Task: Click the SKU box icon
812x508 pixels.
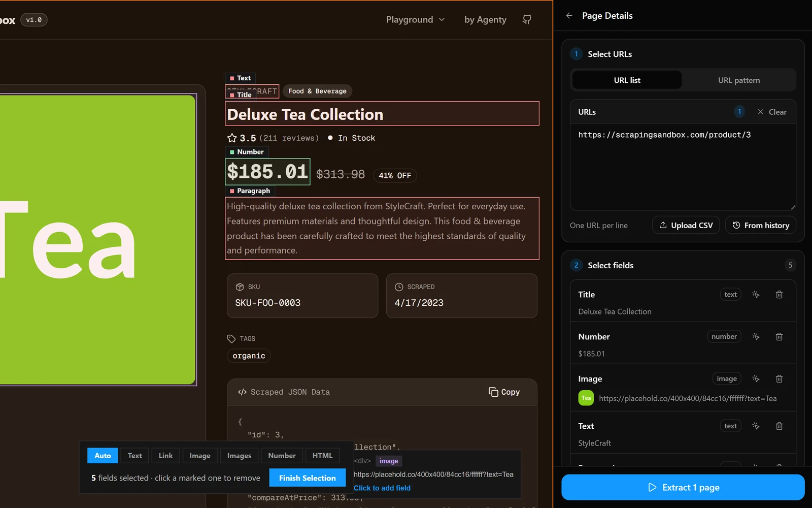Action: pyautogui.click(x=240, y=287)
